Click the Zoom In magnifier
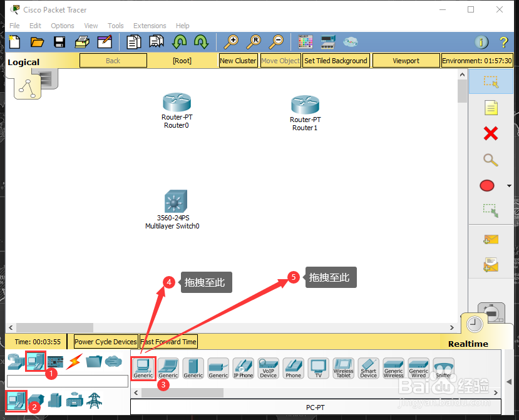This screenshot has width=519, height=420. coord(231,42)
